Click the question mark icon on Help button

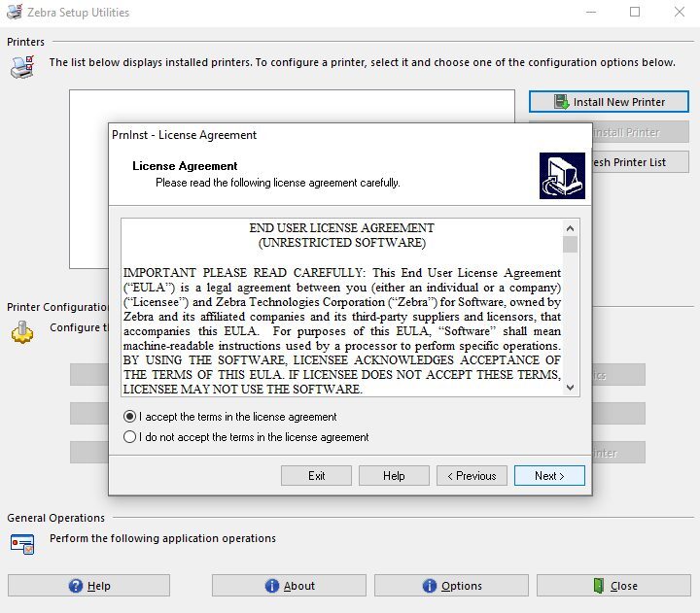point(76,586)
